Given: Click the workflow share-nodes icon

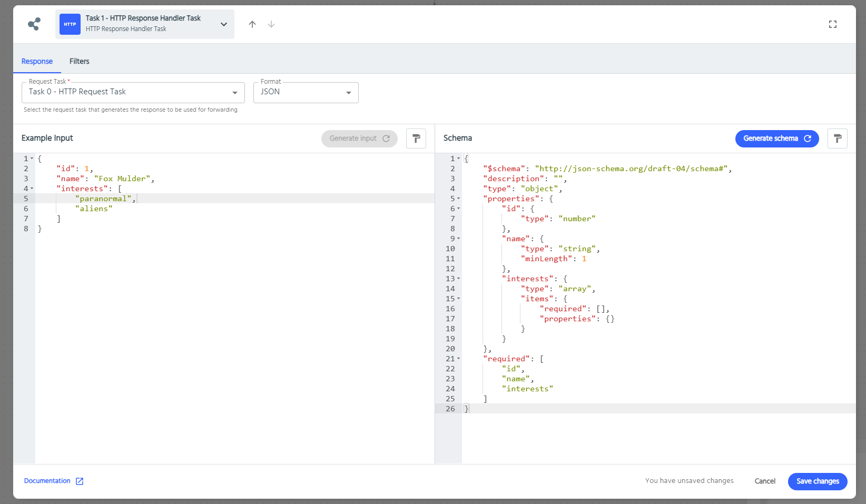Looking at the screenshot, I should [34, 24].
